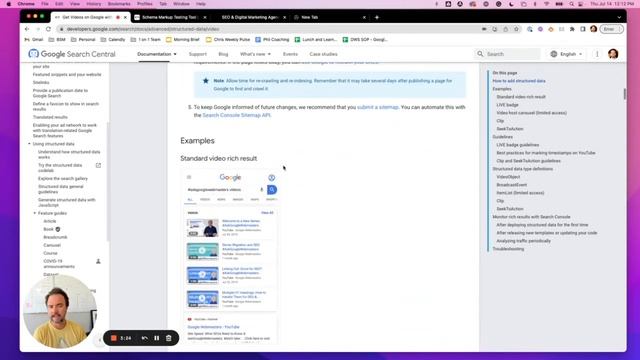
Task: Open the Calendly bookmark folder
Action: tap(113, 40)
